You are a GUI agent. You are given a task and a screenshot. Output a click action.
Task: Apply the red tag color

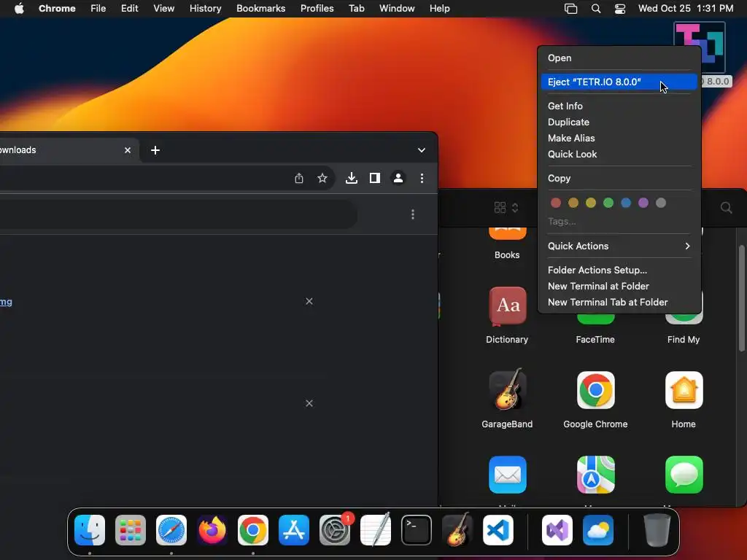[555, 203]
